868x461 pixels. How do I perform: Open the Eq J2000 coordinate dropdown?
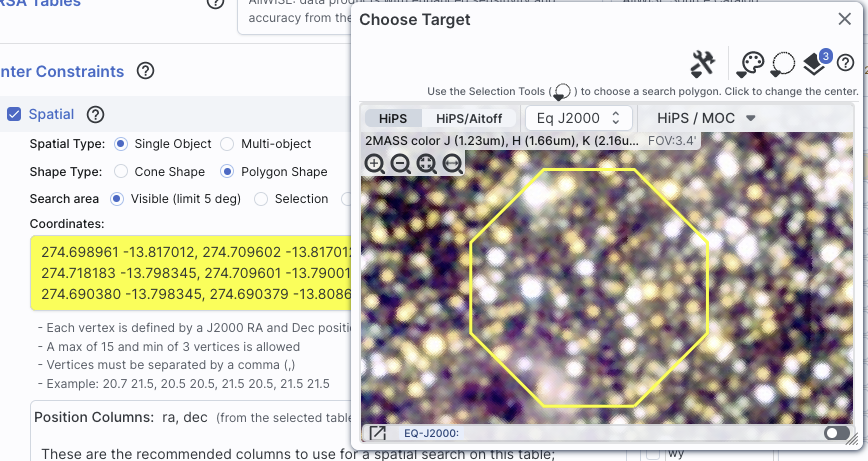point(579,118)
